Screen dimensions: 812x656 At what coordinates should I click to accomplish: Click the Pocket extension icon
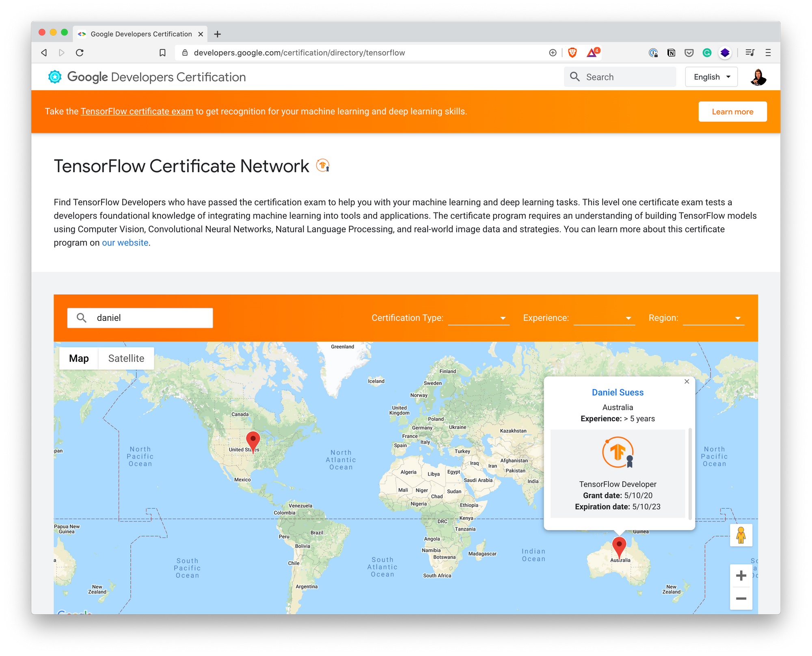[689, 52]
